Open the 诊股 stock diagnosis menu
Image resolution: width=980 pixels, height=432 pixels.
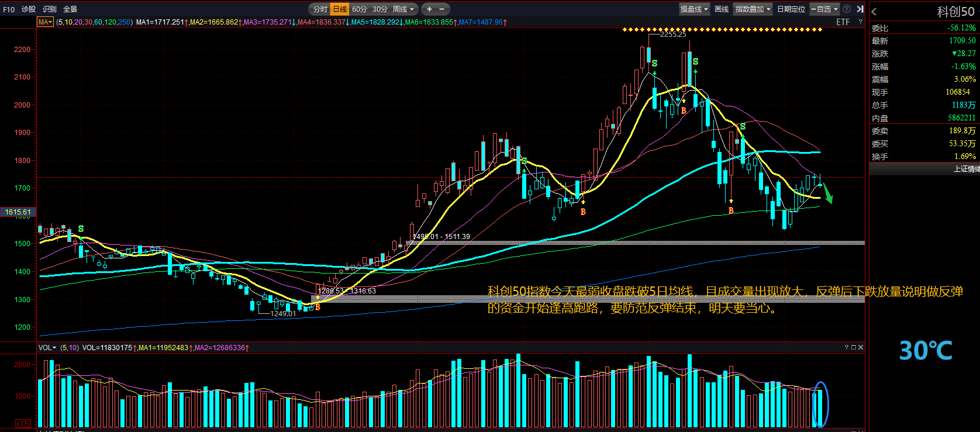coord(29,9)
